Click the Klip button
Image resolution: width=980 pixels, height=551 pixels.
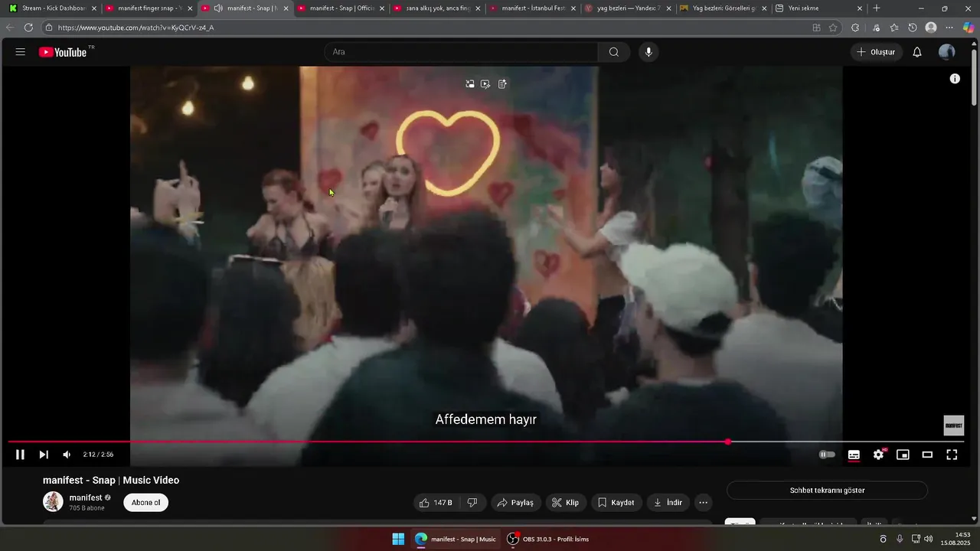click(566, 503)
